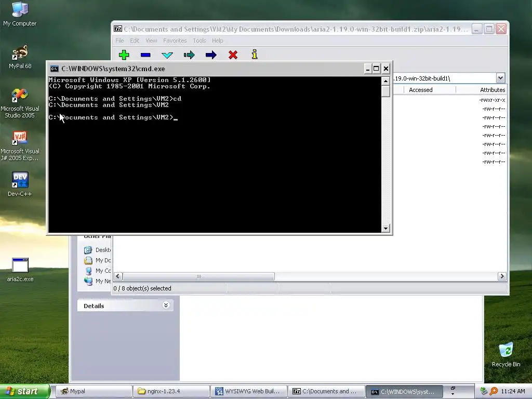532x399 pixels.
Task: Select Microsoft Visual Studio 2005 desktop icon
Action: click(20, 103)
